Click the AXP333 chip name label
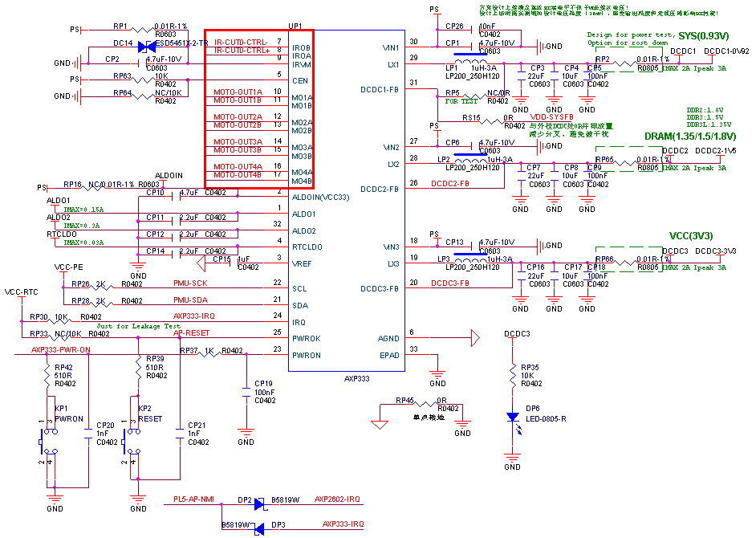 356,377
